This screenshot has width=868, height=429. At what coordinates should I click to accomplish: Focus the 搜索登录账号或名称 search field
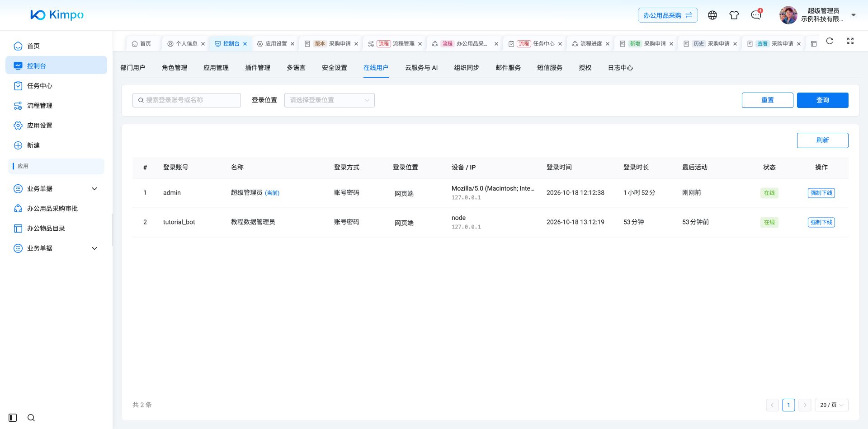point(187,100)
